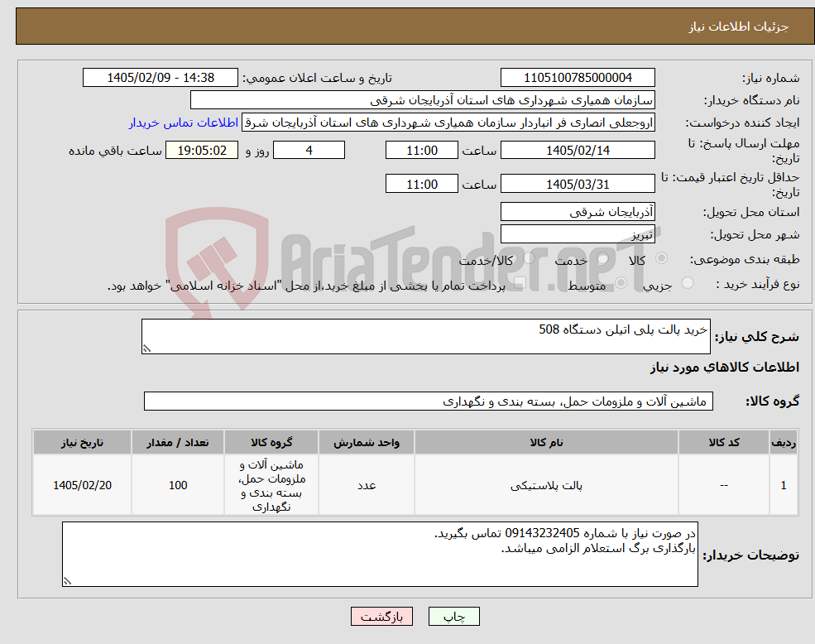Viewport: 815px width, 644px height.
Task: Click the گروه کالا column header
Action: click(271, 442)
